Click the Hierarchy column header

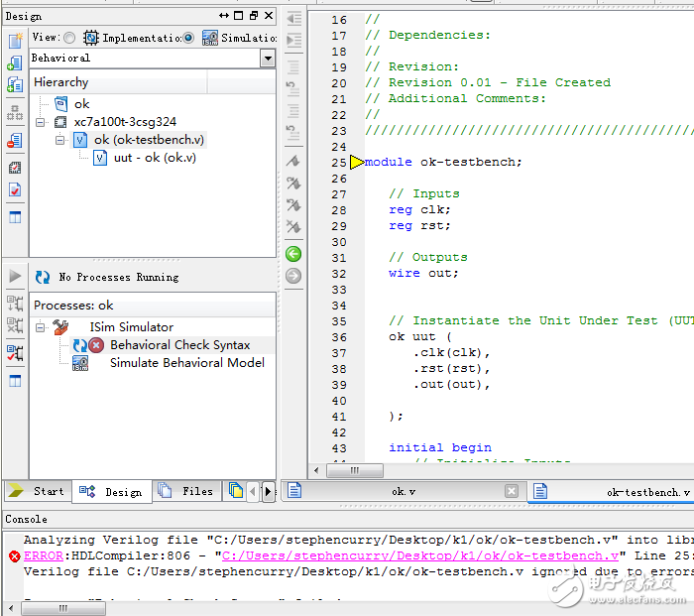point(119,82)
